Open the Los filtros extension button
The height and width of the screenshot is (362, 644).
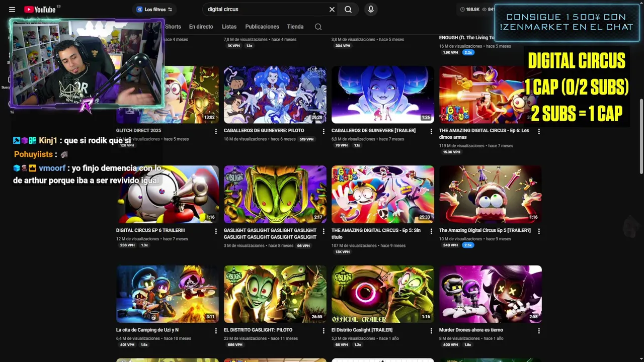pyautogui.click(x=154, y=9)
